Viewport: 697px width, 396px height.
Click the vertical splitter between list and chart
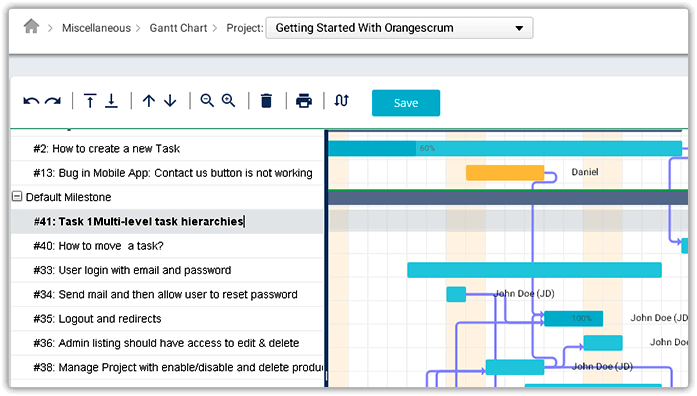[x=326, y=258]
